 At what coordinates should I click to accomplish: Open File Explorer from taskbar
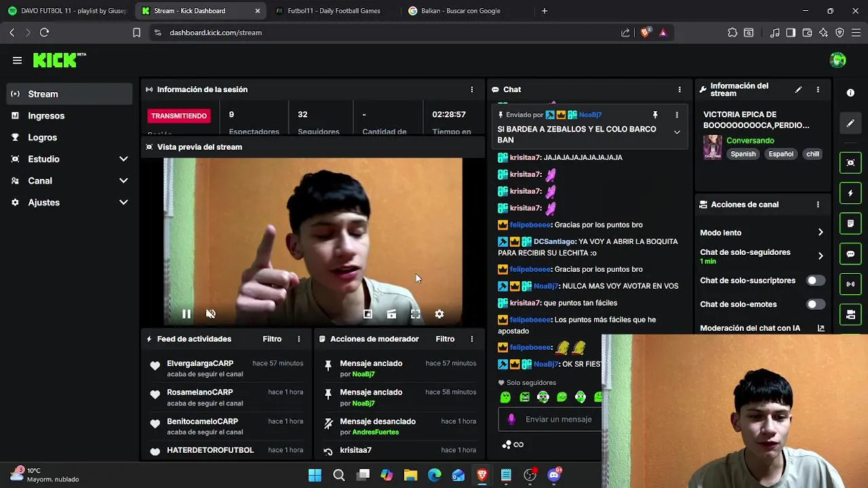[410, 475]
